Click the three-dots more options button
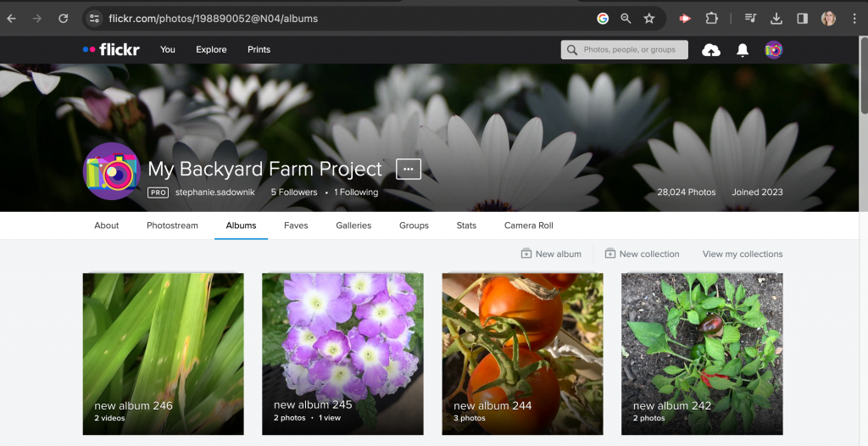Image resolution: width=868 pixels, height=446 pixels. 409,169
